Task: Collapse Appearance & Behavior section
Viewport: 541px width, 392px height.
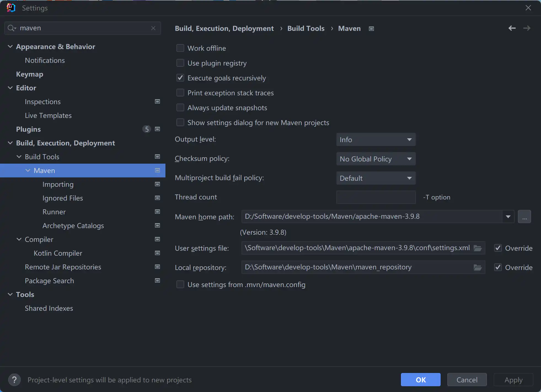Action: click(10, 46)
